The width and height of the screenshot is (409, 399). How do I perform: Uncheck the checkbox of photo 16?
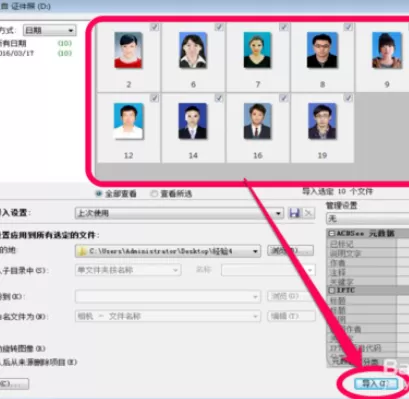pyautogui.click(x=284, y=98)
